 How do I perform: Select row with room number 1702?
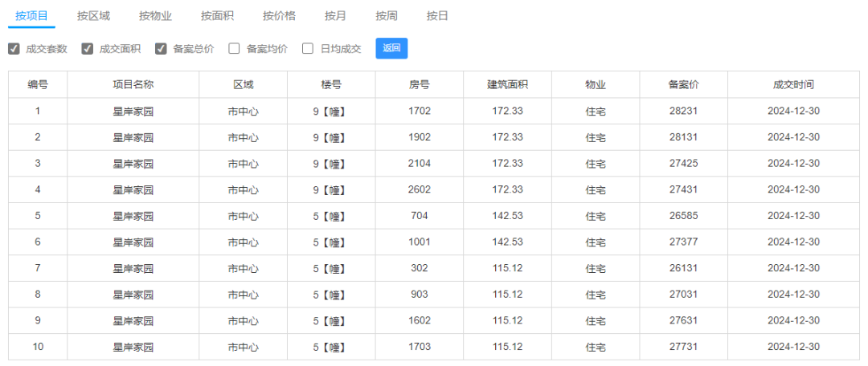(434, 111)
